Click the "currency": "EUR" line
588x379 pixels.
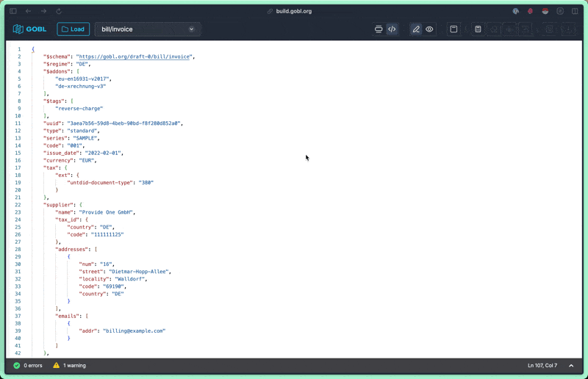70,160
